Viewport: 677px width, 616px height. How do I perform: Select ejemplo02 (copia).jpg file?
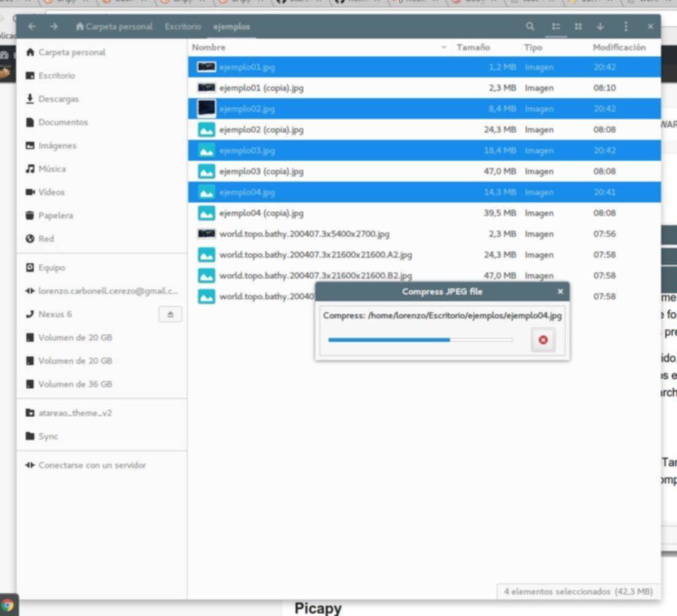(x=261, y=129)
